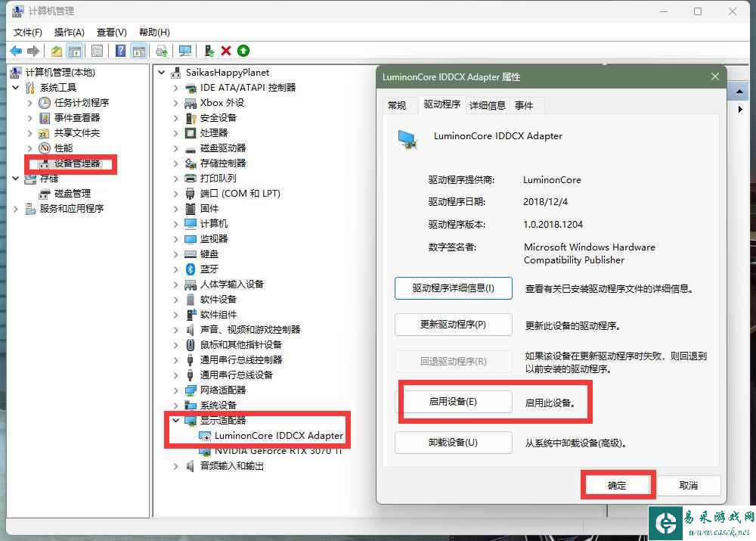Open the 操作(A) menu
Viewport: 756px width, 541px height.
[x=69, y=32]
